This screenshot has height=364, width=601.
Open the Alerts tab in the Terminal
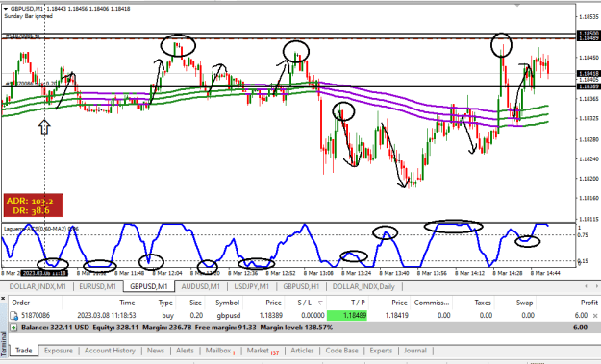coord(185,351)
